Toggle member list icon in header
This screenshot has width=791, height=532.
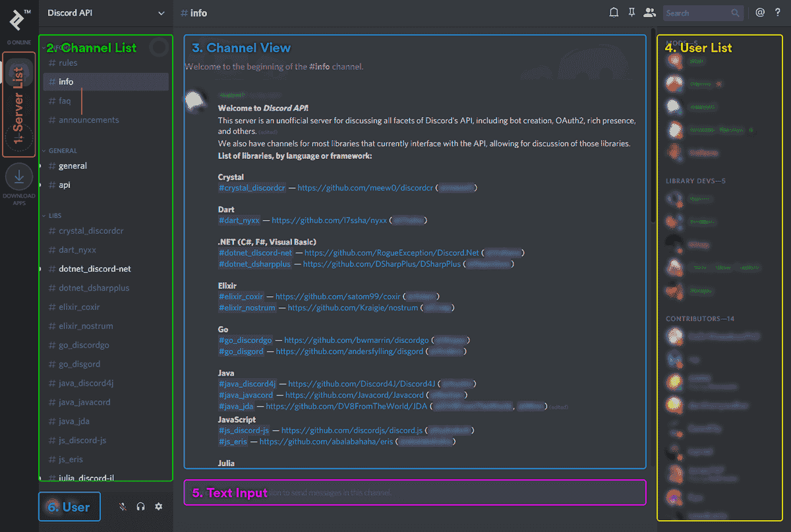click(650, 13)
